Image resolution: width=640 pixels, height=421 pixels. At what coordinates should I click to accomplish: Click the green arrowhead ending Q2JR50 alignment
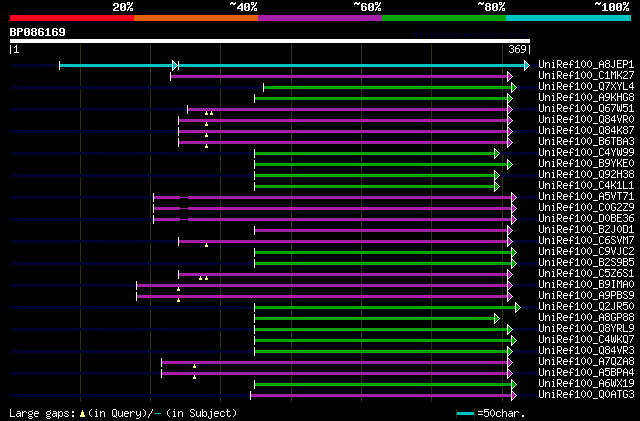518,308
